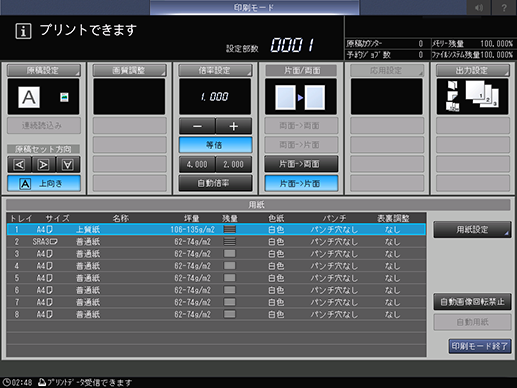Click 連続読込み button
This screenshot has height=388, width=517.
(44, 126)
